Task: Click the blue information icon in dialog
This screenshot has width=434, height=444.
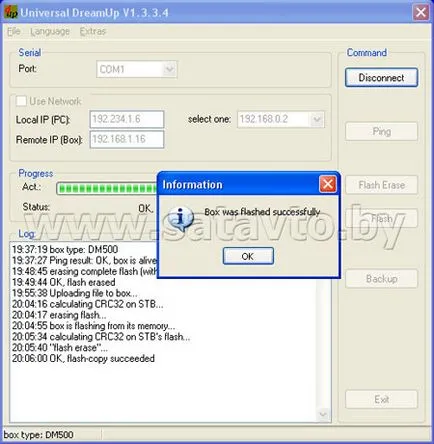Action: pos(180,218)
